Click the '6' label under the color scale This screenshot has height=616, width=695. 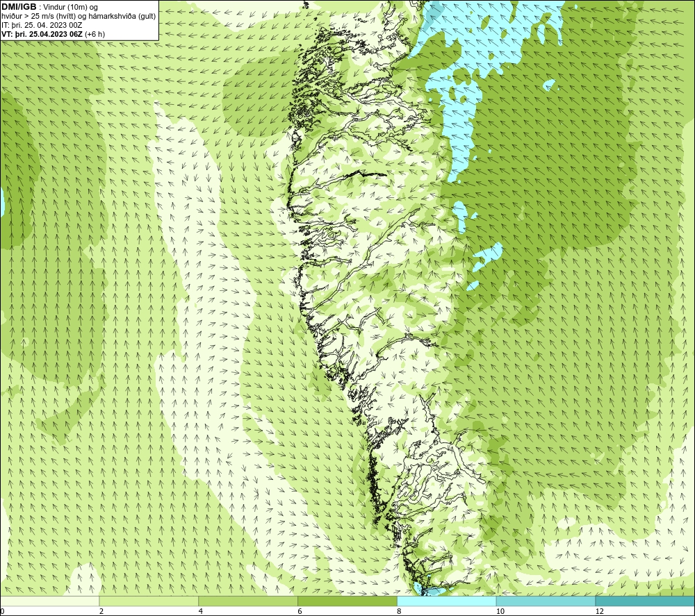[300, 612]
